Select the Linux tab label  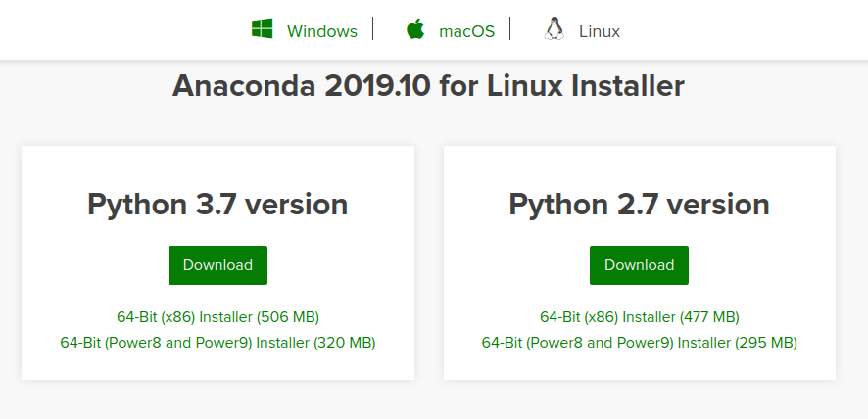click(x=600, y=31)
